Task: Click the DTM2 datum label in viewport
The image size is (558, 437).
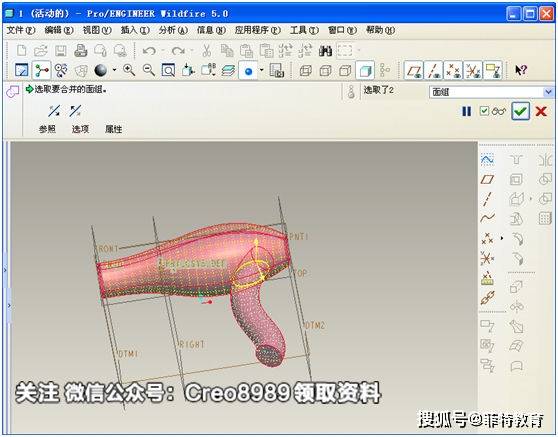Action: (315, 325)
